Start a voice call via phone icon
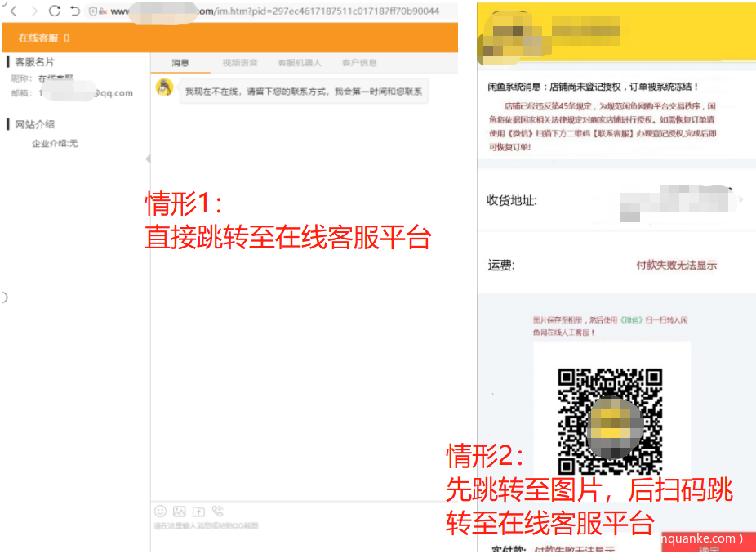The height and width of the screenshot is (554, 756). coord(217,511)
